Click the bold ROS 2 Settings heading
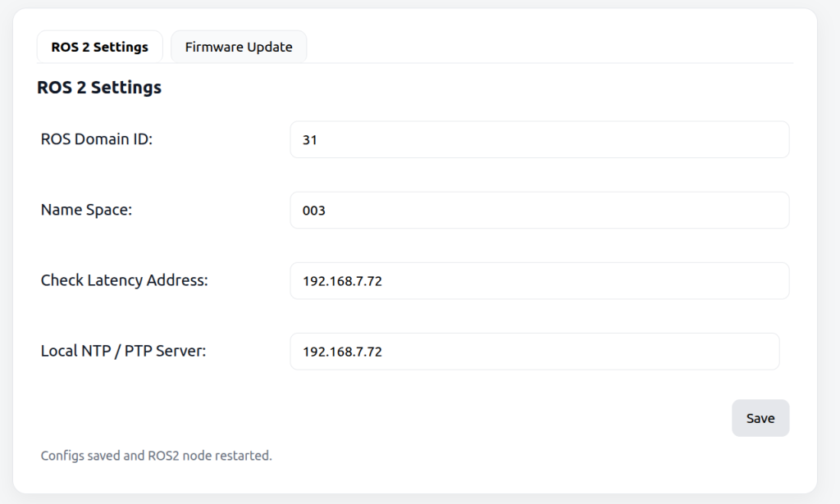Screen dimensions: 840x504 click(x=99, y=88)
